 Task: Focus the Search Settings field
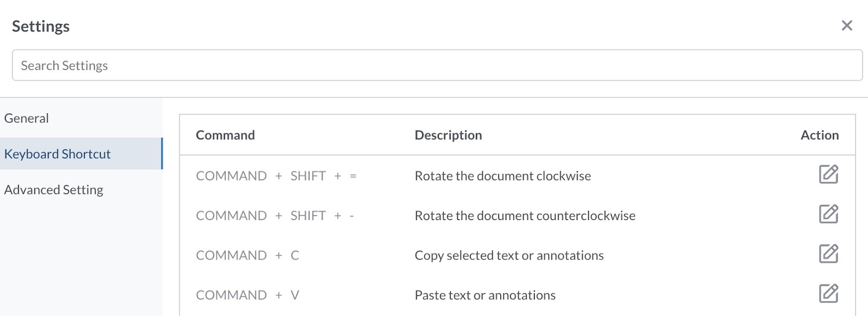[x=437, y=65]
